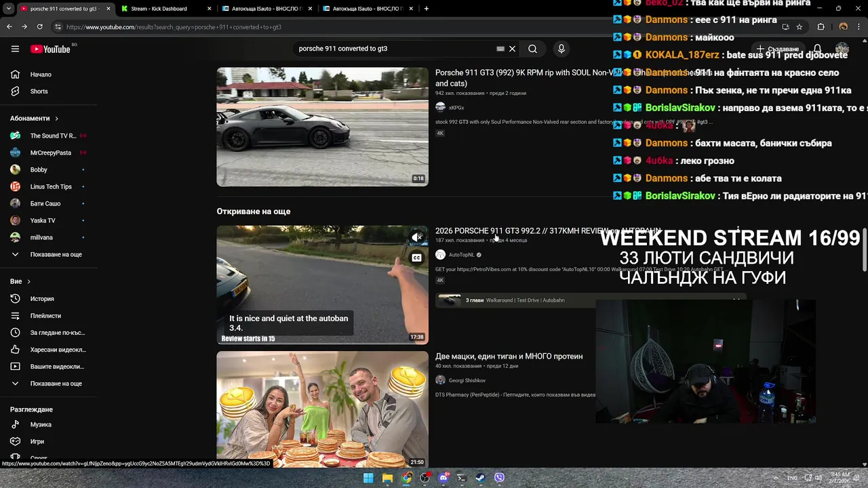This screenshot has height=488, width=868.
Task: Open the YouTube account avatar menu
Action: (x=842, y=49)
